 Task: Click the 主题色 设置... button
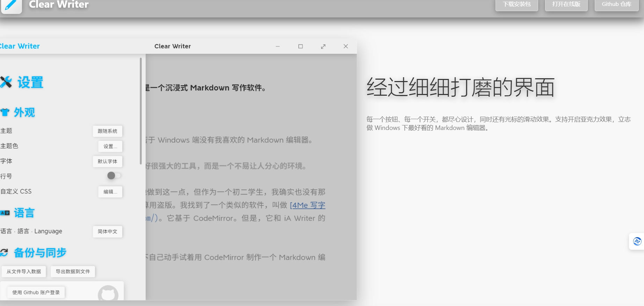point(110,146)
